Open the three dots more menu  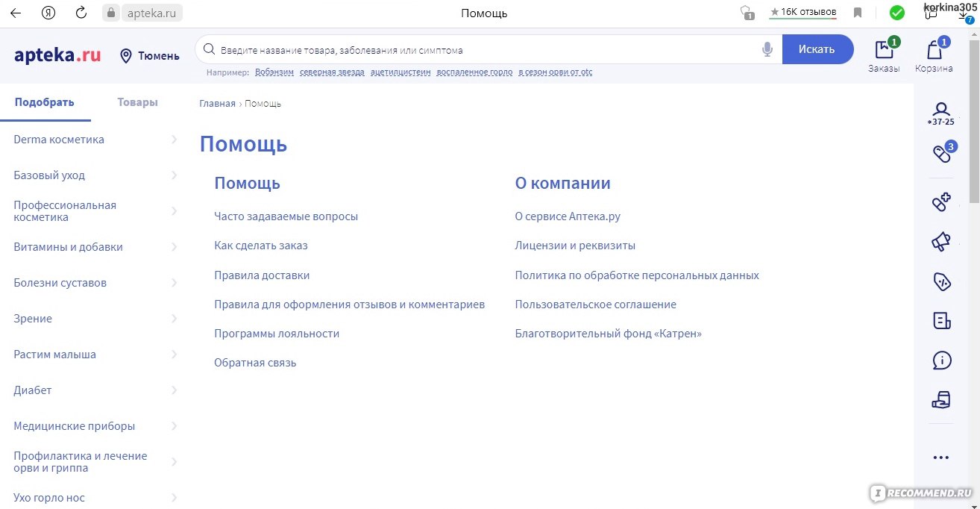point(942,458)
